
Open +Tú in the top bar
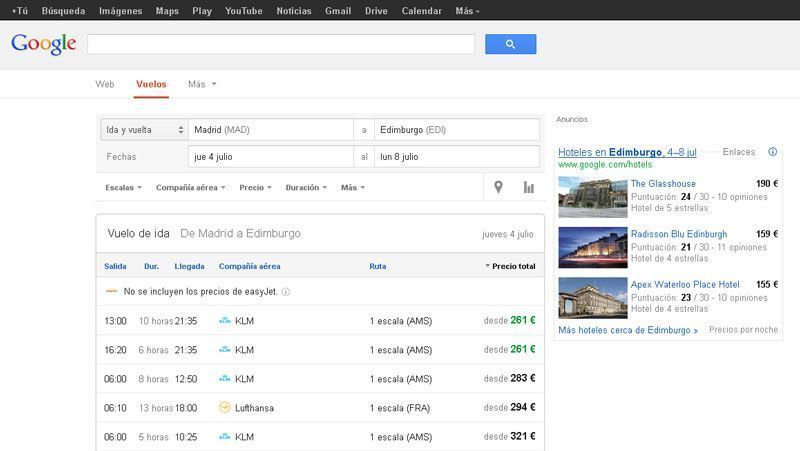click(x=19, y=11)
